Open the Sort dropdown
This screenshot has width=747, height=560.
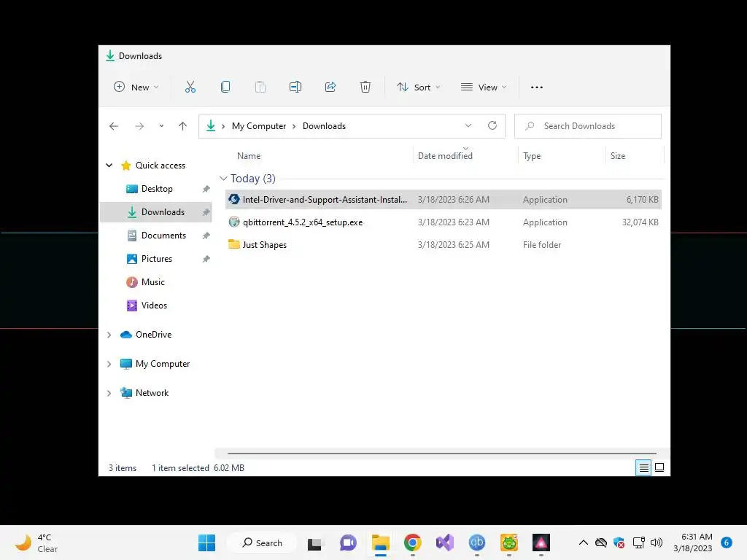point(418,87)
